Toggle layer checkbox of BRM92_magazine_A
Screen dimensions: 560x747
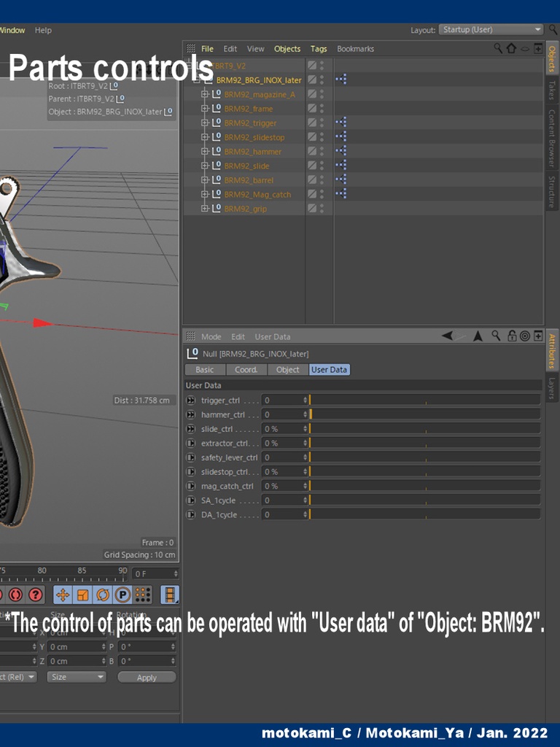coord(312,94)
